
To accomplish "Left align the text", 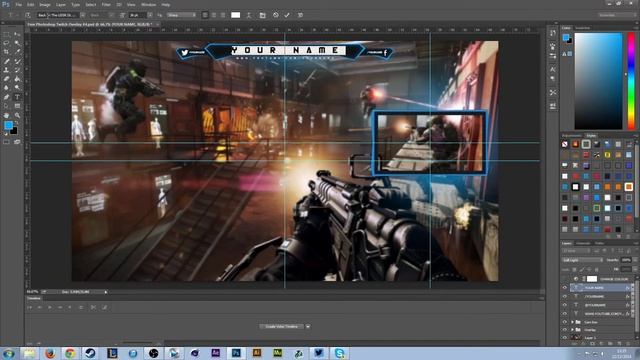I will [205, 15].
